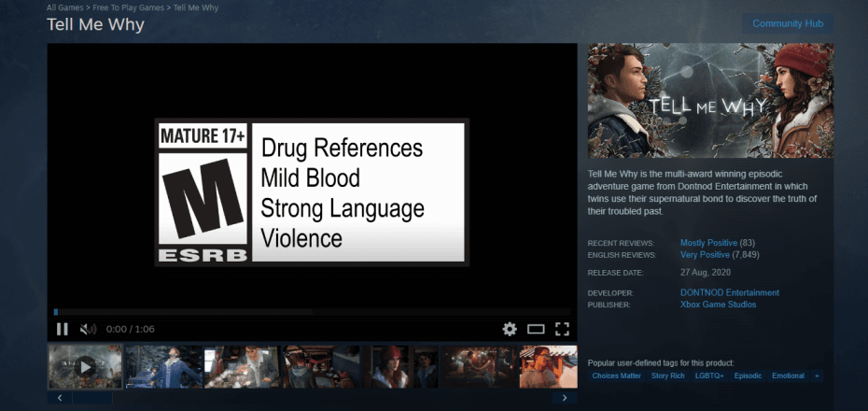Image resolution: width=868 pixels, height=411 pixels.
Task: Select thumbnail of woman in red beanie
Action: 400,367
